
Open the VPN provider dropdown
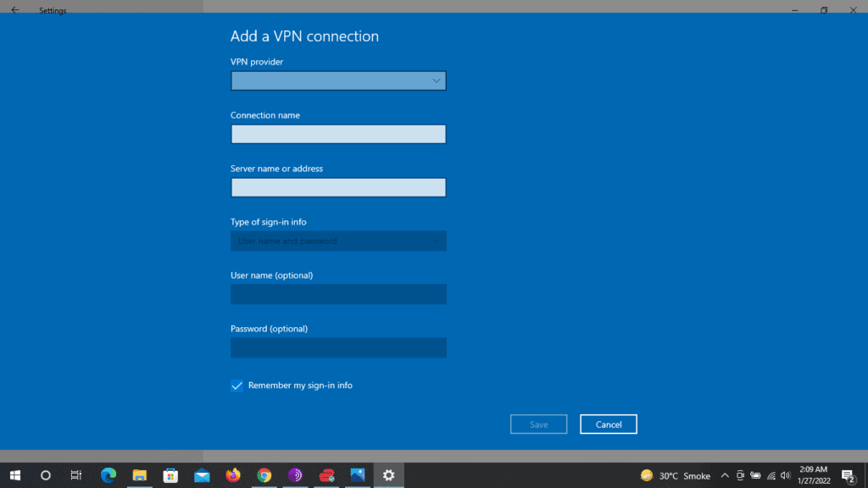pos(338,80)
